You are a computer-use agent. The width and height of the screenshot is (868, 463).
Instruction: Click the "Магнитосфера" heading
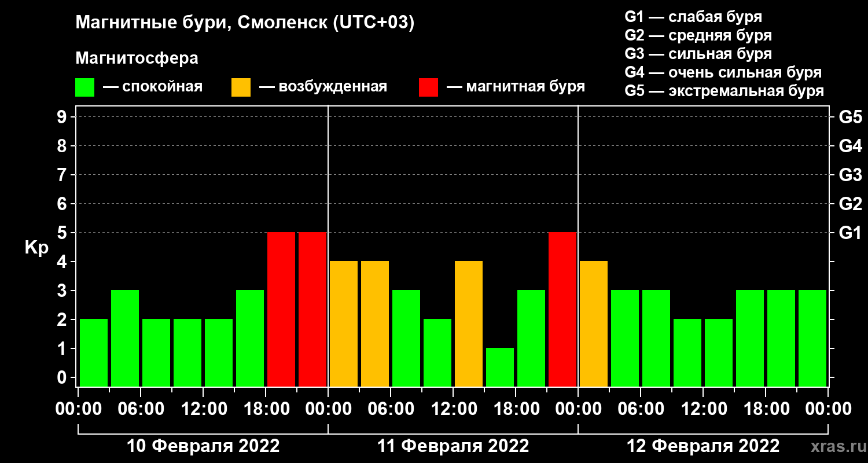coord(137,58)
